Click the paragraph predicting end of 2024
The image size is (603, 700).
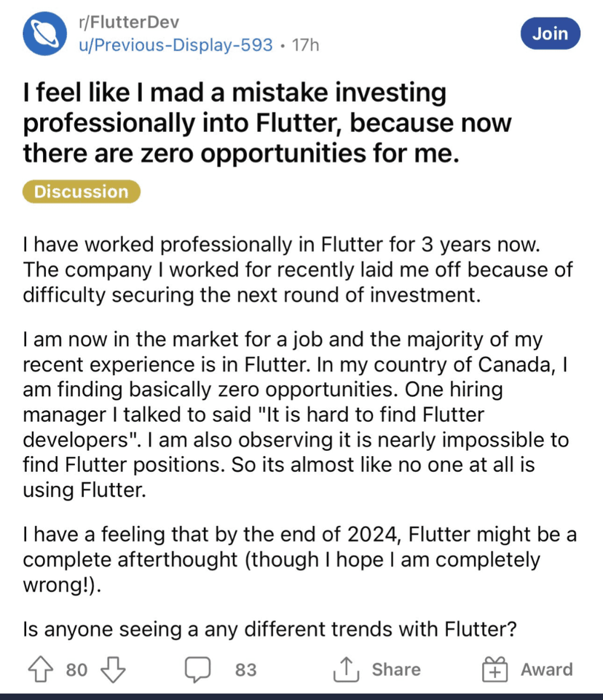[x=300, y=559]
